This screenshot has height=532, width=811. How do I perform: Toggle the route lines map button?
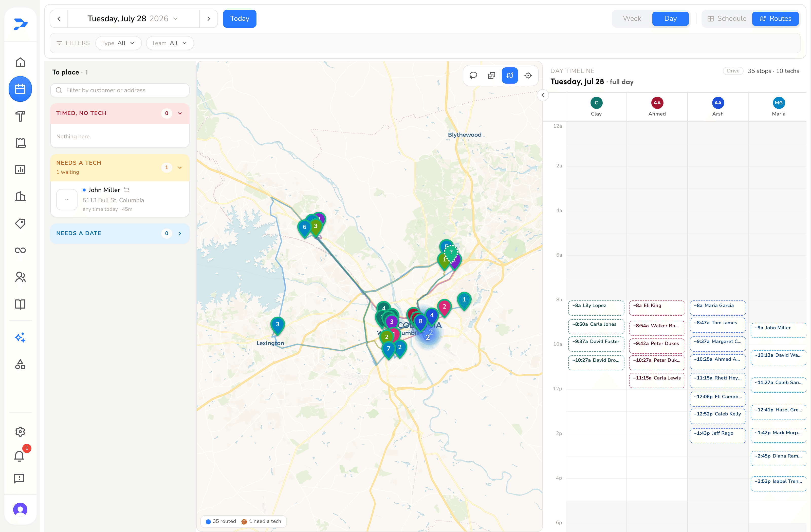510,75
